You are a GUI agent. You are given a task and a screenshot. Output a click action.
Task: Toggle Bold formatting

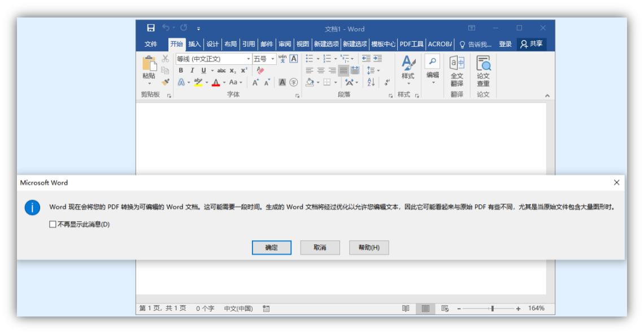coord(181,71)
